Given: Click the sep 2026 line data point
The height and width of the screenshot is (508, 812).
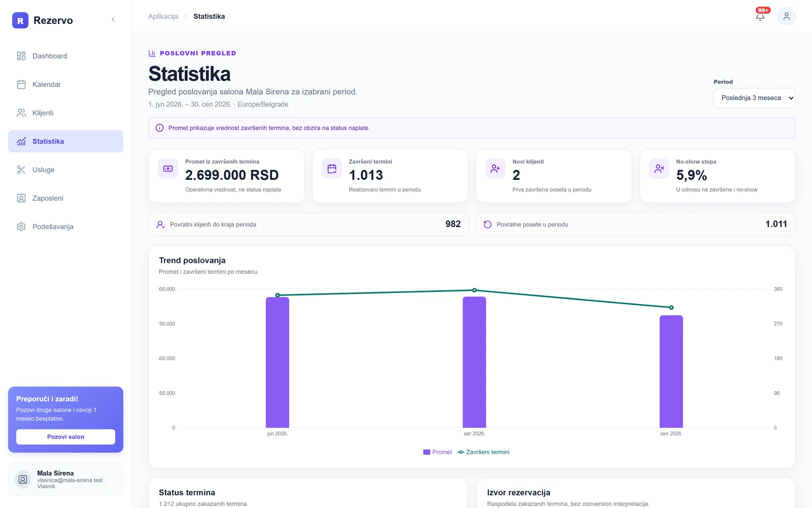Looking at the screenshot, I should [671, 308].
